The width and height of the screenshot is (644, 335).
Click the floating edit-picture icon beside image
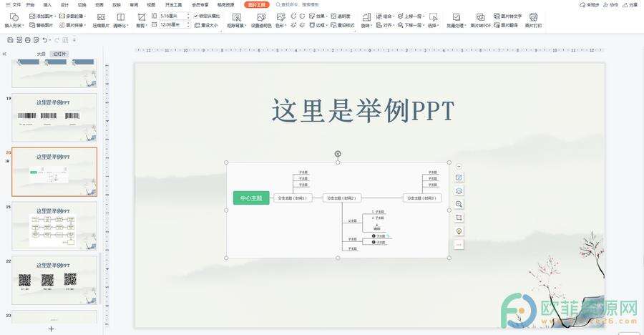click(x=459, y=178)
